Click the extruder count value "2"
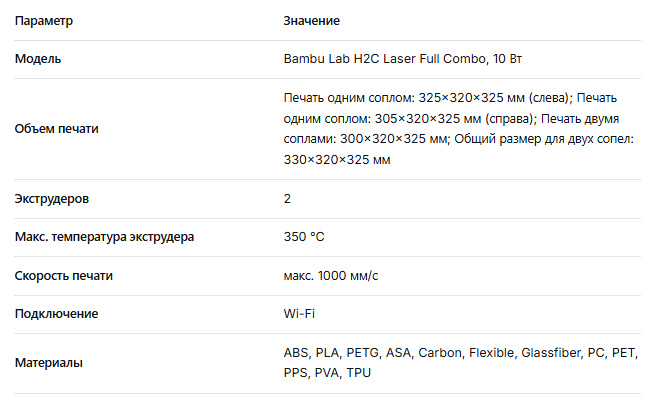653x405 pixels. click(x=288, y=199)
